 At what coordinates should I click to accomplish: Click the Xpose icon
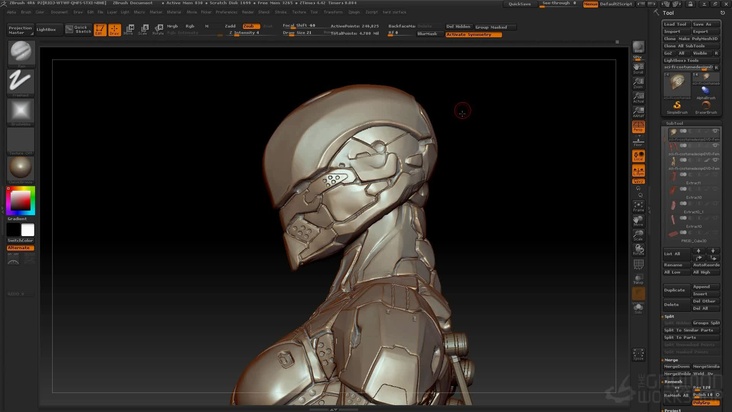coord(638,355)
